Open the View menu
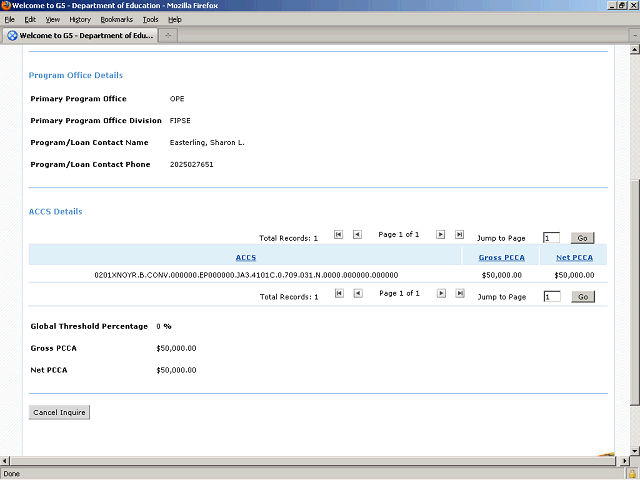The image size is (640, 480). coord(53,20)
